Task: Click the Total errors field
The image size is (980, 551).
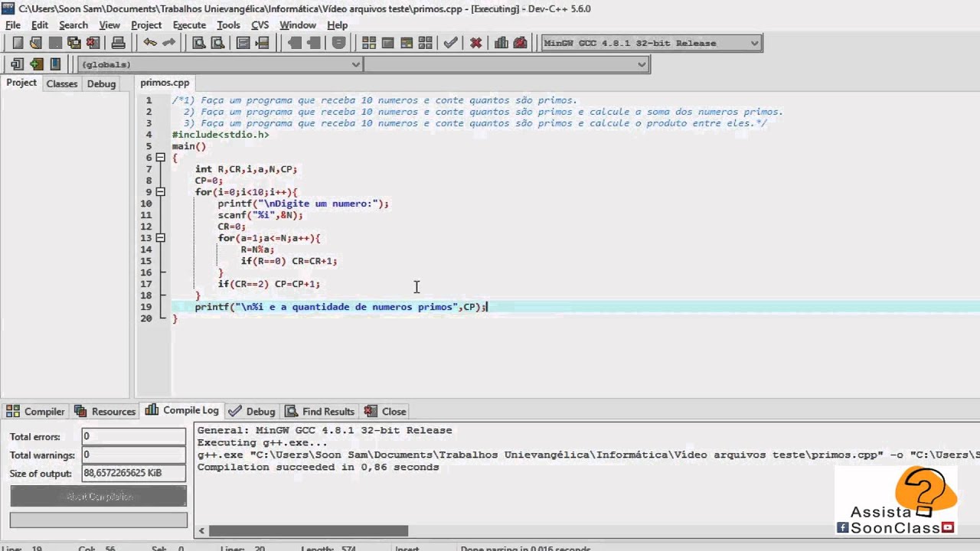Action: pyautogui.click(x=134, y=436)
